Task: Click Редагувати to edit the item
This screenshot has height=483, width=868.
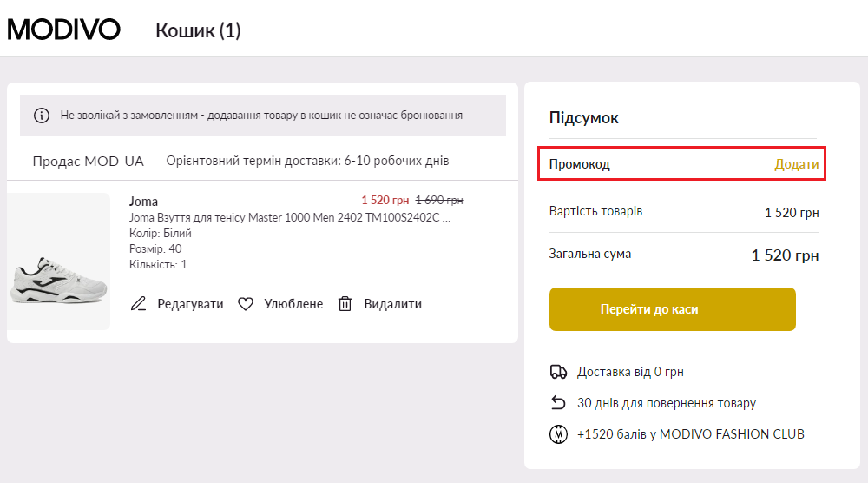Action: click(190, 303)
